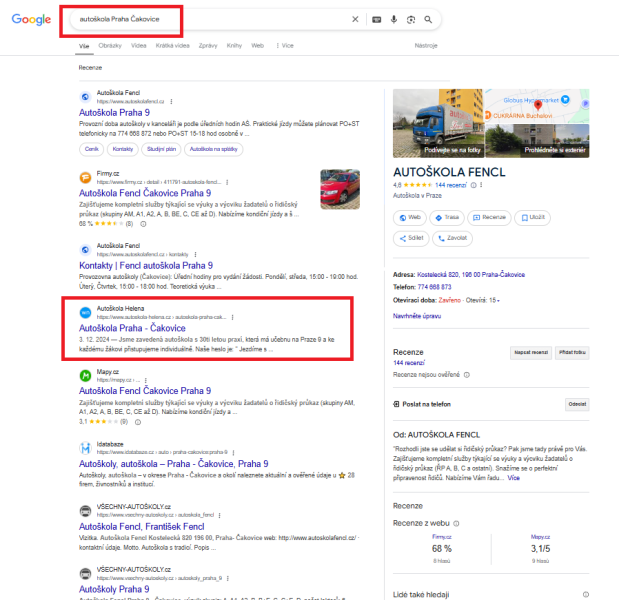Click phone number 774 668 873
Image resolution: width=619 pixels, height=600 pixels.
point(435,287)
